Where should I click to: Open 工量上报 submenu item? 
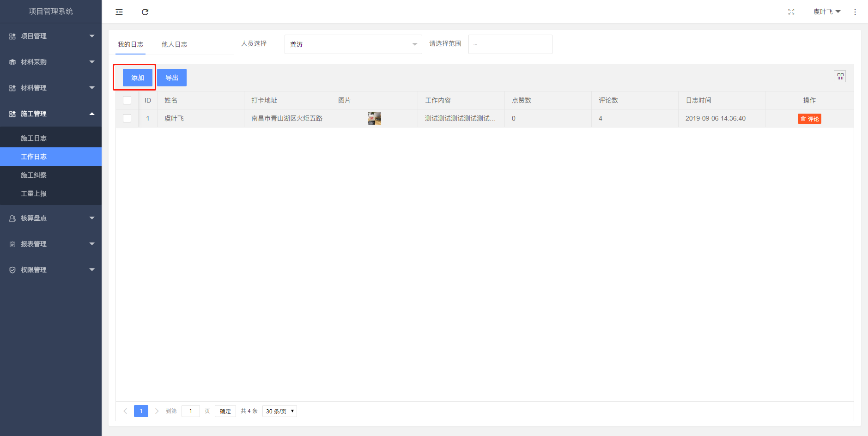point(51,194)
